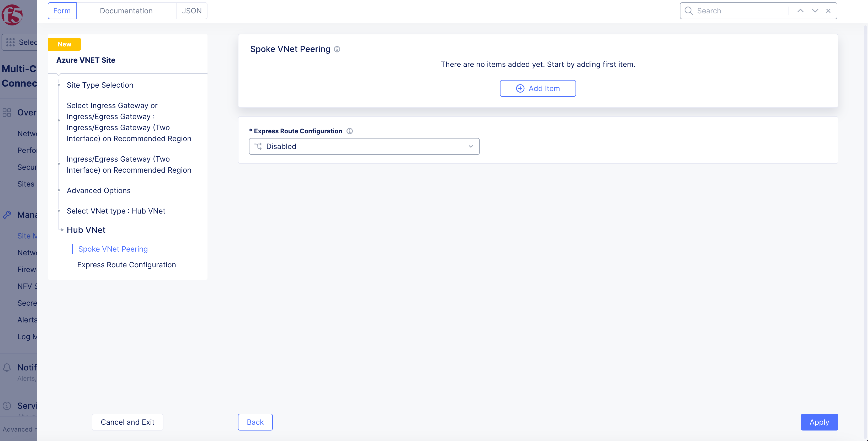Click the Notifications bell icon
Screen dimensions: 868x441
(7, 368)
